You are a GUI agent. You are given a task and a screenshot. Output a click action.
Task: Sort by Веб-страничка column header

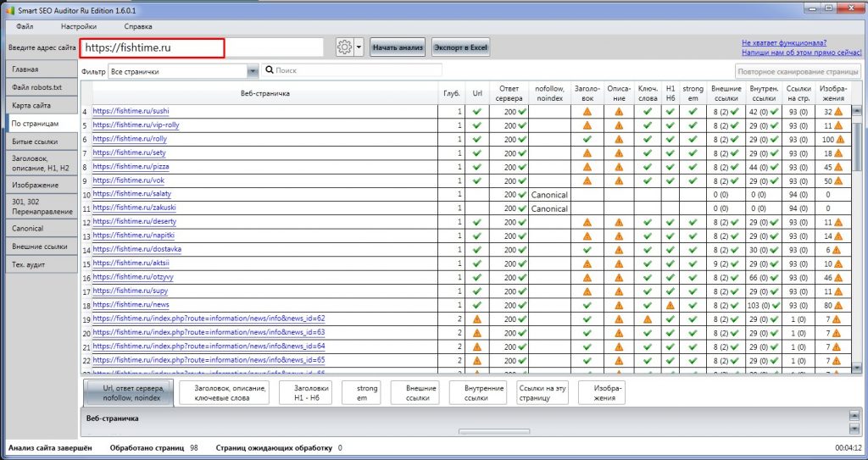(265, 93)
